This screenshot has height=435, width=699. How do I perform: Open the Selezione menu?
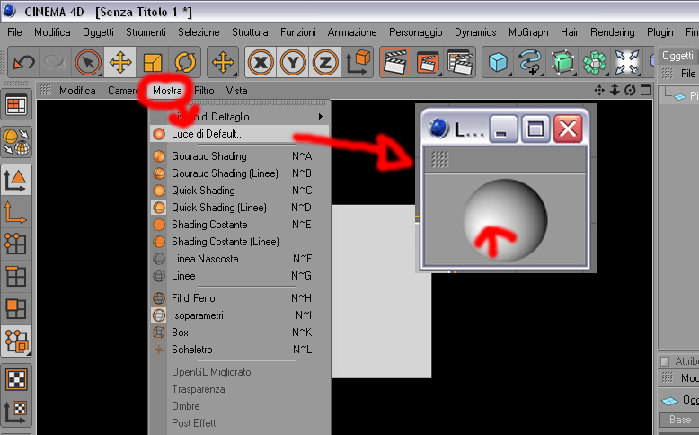click(x=199, y=32)
